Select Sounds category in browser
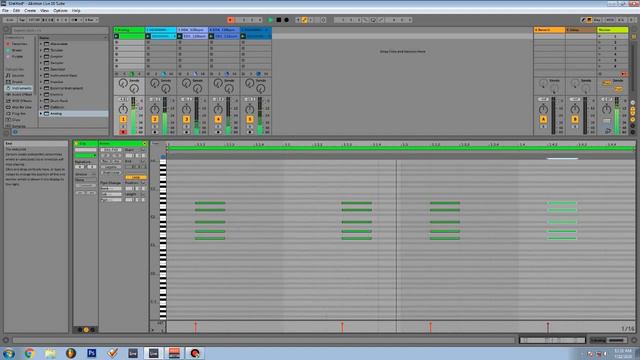 [x=18, y=76]
